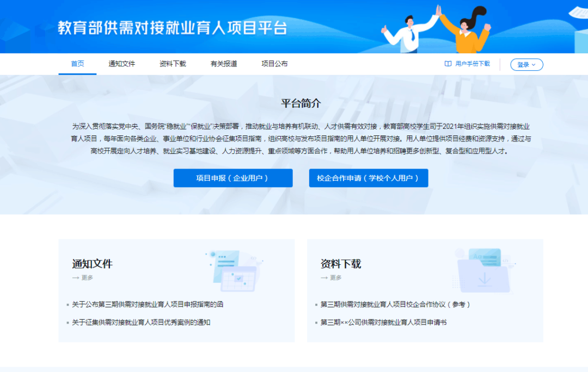588x372 pixels.
Task: Switch to the 通知文件 tab
Action: click(x=121, y=64)
